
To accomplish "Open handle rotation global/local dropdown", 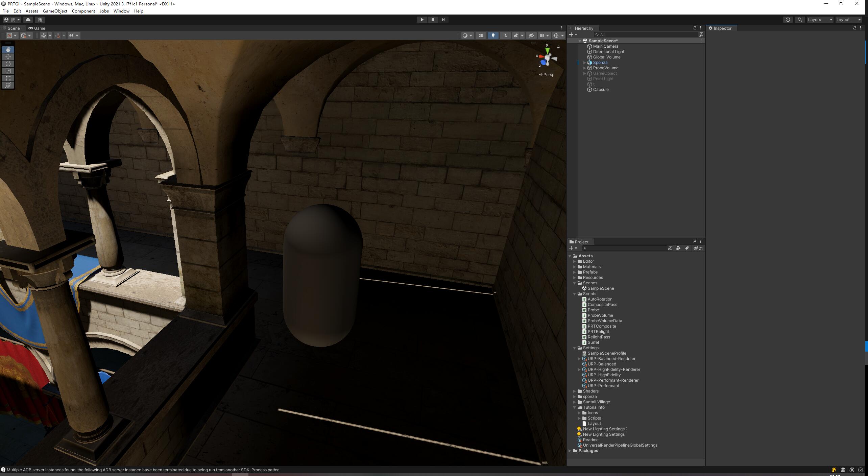I will [x=26, y=35].
